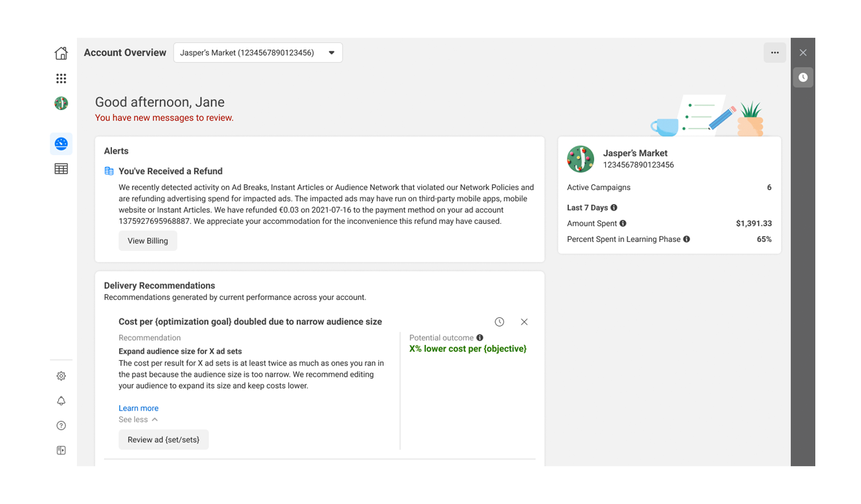Click the notifications bell icon
This screenshot has height=504, width=861.
tap(61, 401)
